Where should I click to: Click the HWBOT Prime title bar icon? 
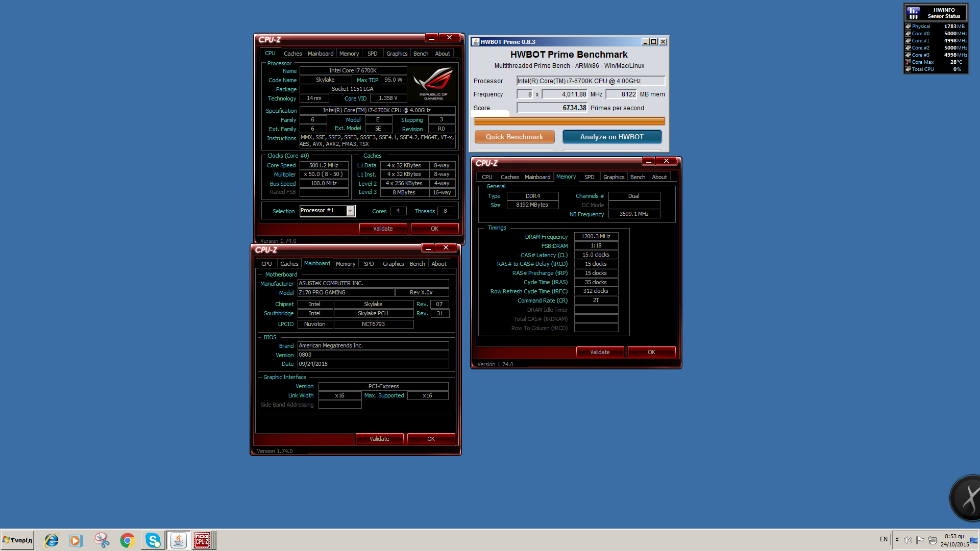[x=476, y=42]
